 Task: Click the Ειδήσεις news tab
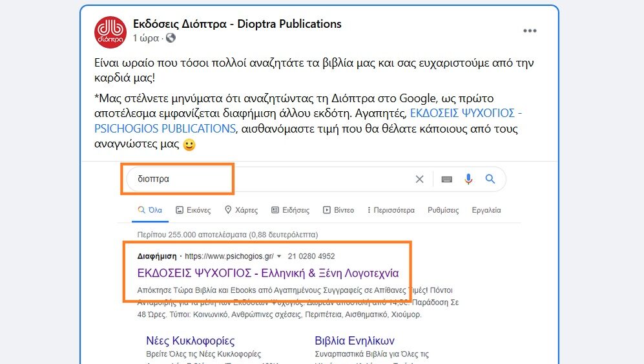point(291,210)
